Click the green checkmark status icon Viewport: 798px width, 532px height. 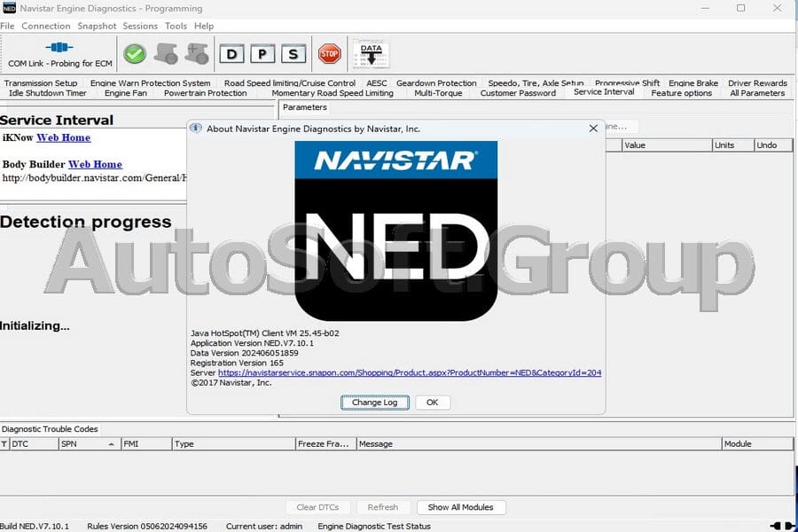pos(135,53)
